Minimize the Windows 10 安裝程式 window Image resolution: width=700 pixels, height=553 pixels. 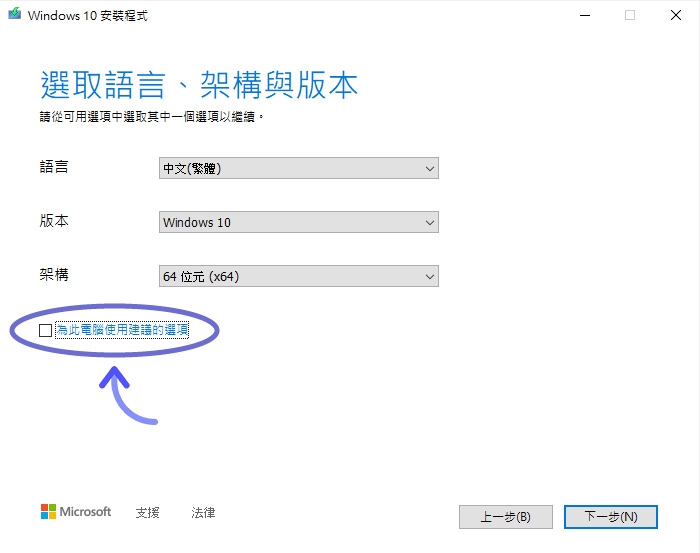coord(585,15)
